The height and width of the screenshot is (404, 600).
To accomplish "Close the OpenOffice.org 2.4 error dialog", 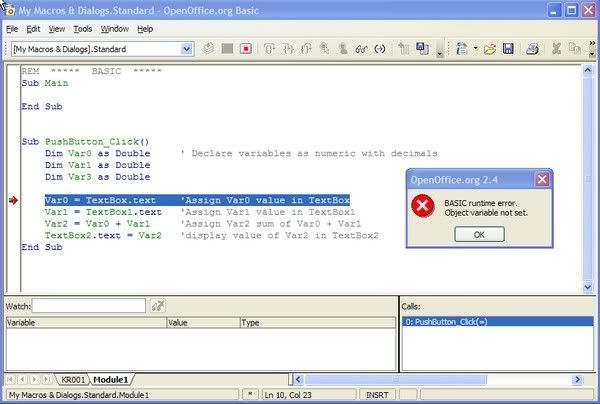I will 542,179.
